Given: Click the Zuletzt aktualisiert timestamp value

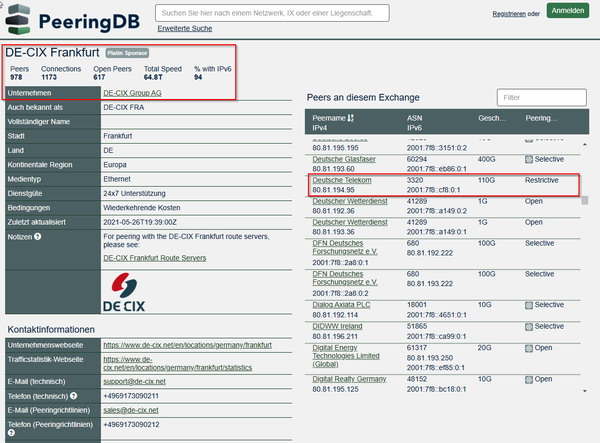Looking at the screenshot, I should pyautogui.click(x=140, y=222).
